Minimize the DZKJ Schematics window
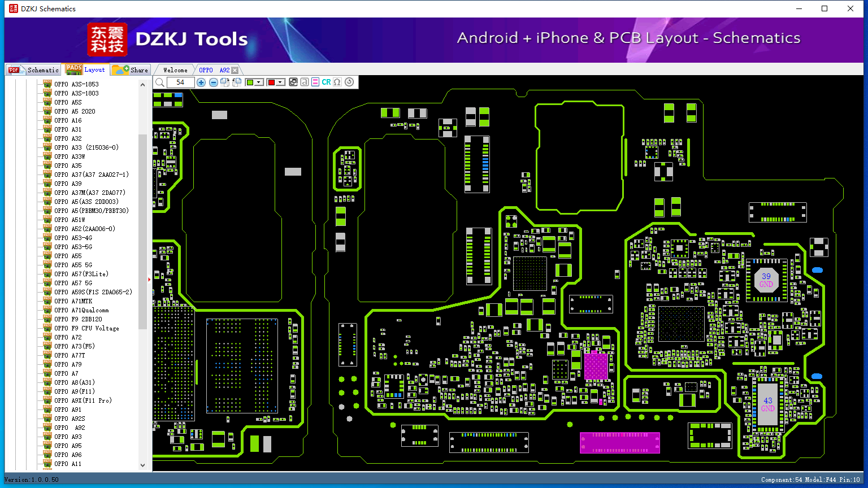 pyautogui.click(x=798, y=8)
